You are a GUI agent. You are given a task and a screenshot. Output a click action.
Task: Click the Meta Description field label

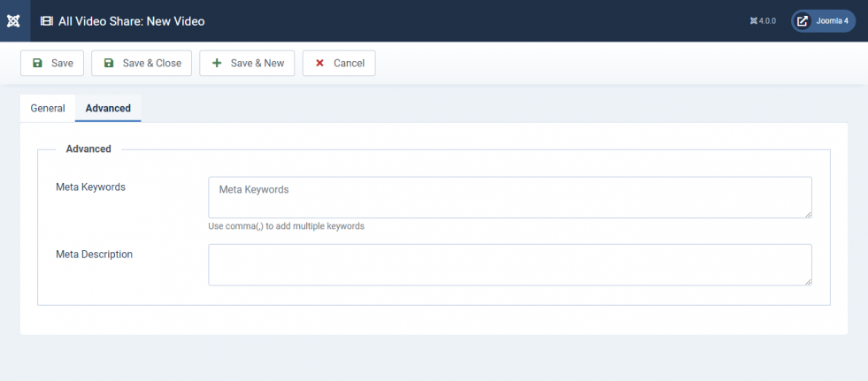tap(94, 255)
